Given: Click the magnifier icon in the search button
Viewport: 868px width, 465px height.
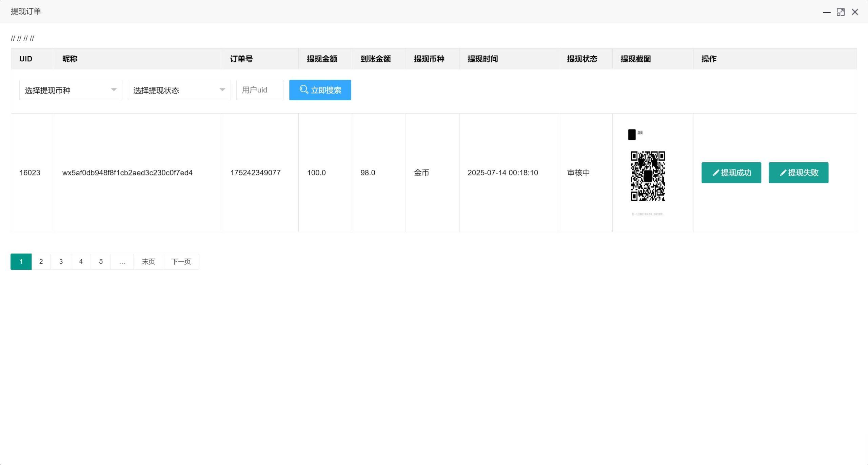Looking at the screenshot, I should [x=304, y=90].
